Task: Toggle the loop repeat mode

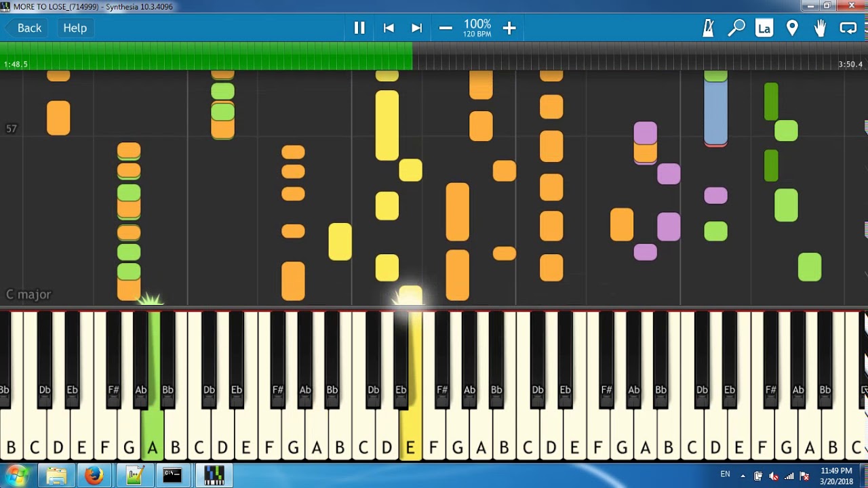Action: click(x=848, y=28)
